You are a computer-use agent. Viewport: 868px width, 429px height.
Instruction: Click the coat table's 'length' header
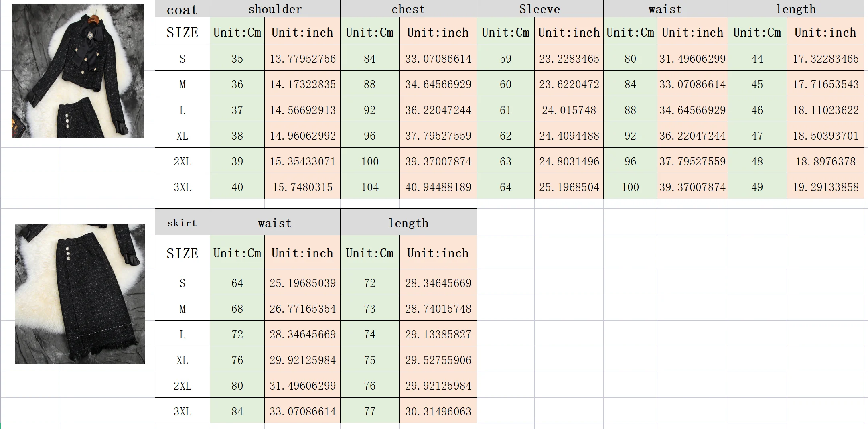coord(796,9)
